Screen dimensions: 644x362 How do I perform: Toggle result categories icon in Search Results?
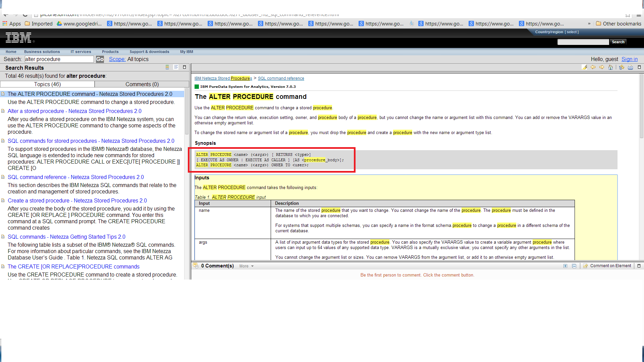[x=167, y=67]
